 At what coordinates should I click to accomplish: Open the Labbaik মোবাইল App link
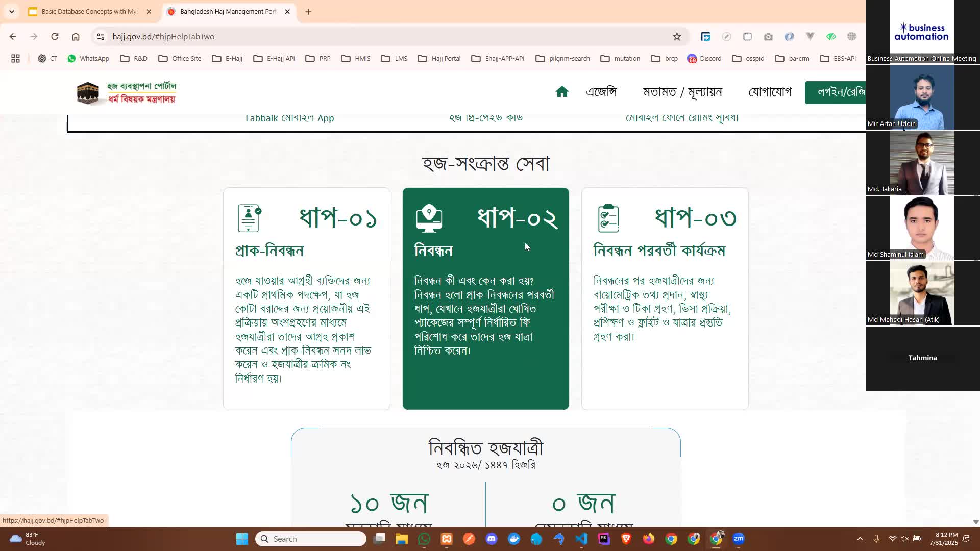tap(289, 118)
